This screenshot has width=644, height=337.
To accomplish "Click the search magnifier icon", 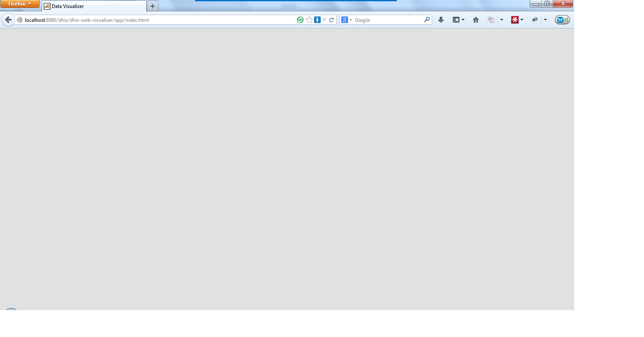I will (427, 19).
